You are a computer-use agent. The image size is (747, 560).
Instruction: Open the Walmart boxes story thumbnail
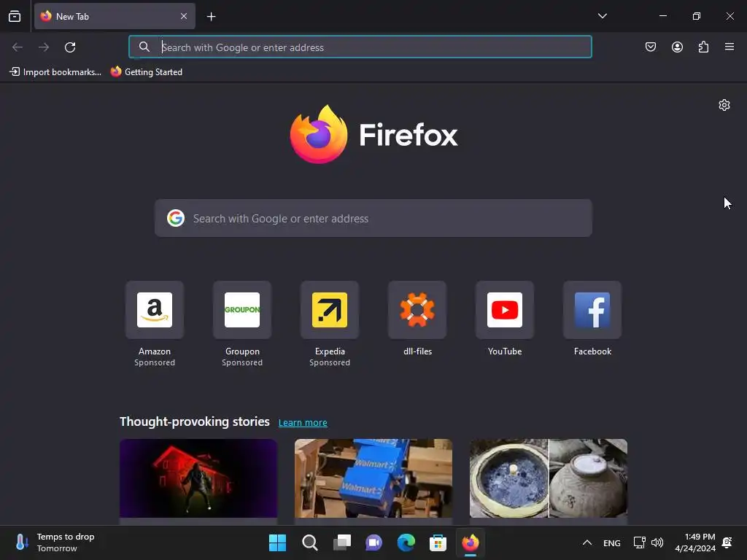373,478
